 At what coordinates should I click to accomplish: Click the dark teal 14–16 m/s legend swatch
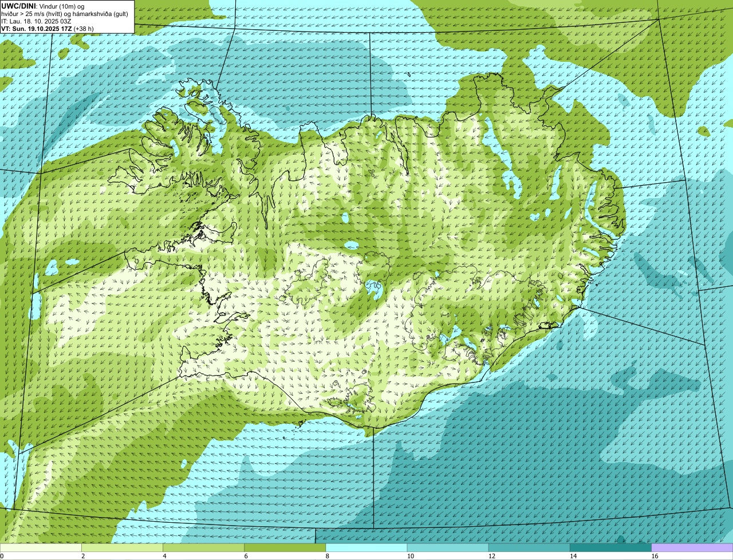click(610, 547)
